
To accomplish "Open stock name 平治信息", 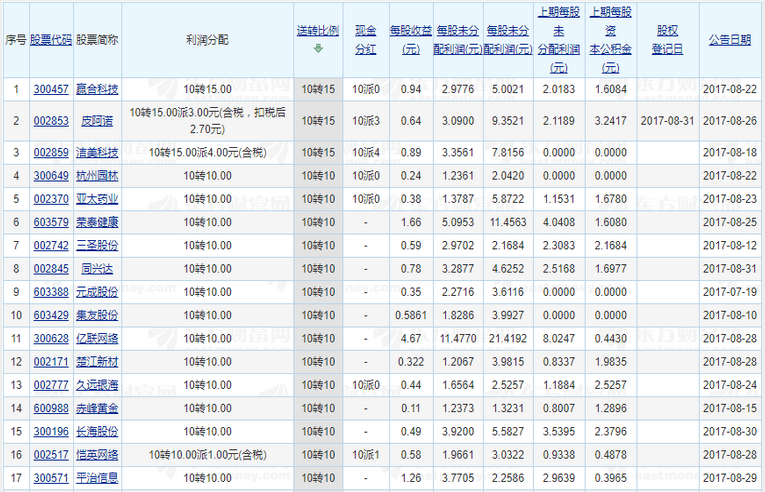I will (97, 478).
